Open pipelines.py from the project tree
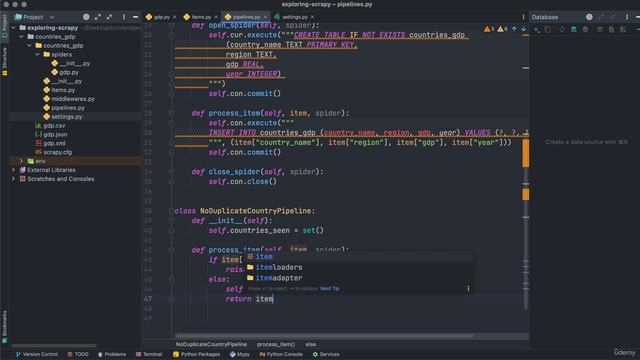 pos(64,108)
